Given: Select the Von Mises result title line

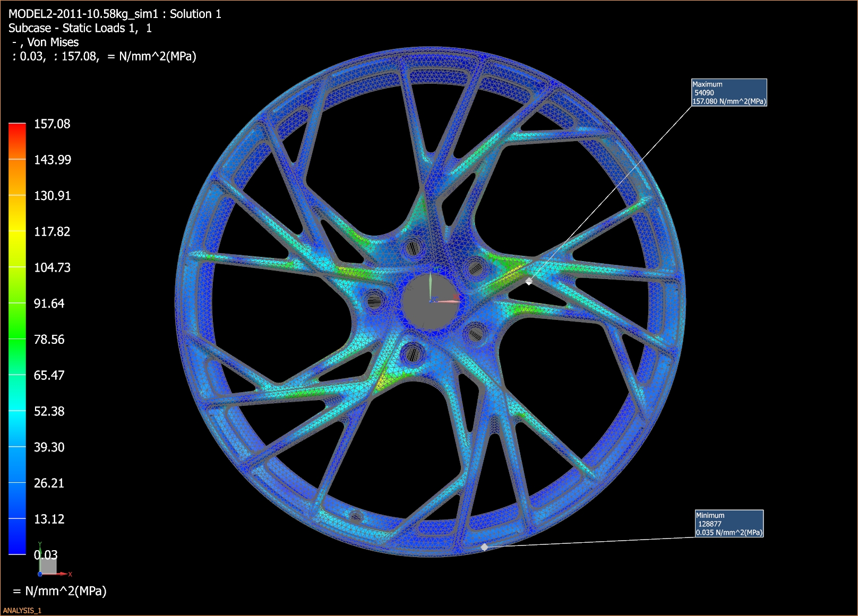Looking at the screenshot, I should coord(46,42).
